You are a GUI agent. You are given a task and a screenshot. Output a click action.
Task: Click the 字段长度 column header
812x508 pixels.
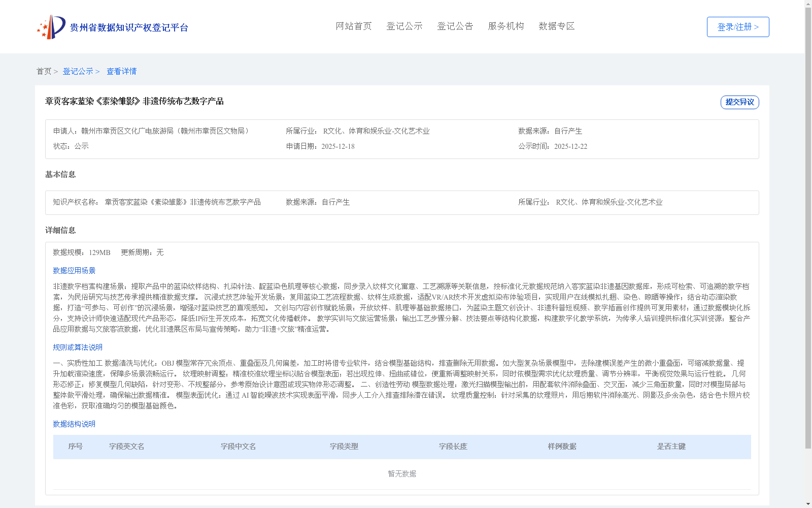453,447
